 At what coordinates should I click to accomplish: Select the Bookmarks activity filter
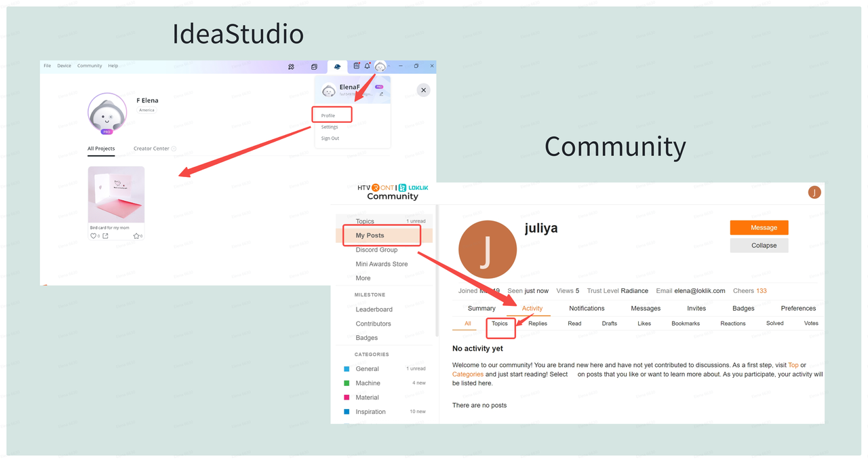tap(686, 324)
